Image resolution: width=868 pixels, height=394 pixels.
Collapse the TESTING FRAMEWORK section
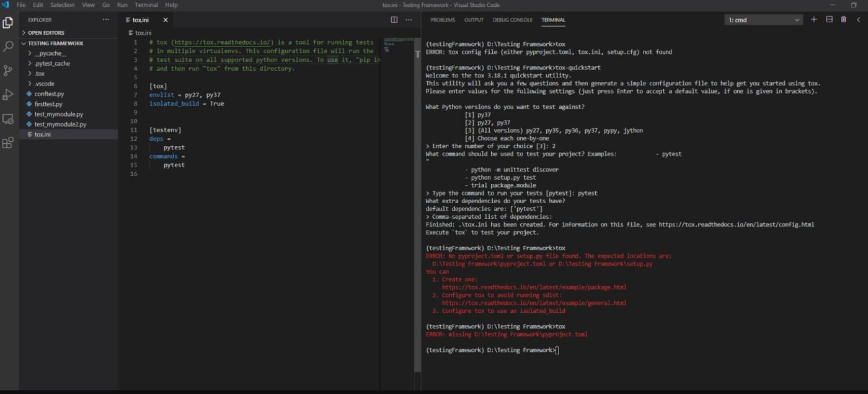click(68, 43)
